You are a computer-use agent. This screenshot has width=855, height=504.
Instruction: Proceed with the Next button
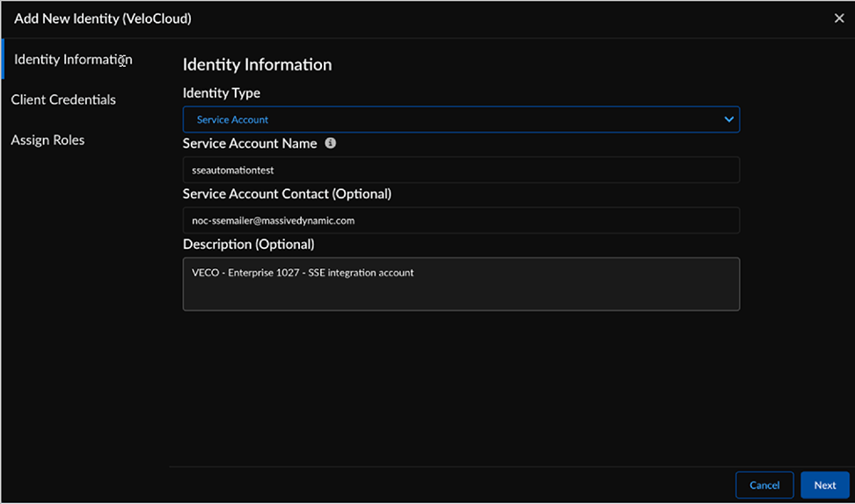pos(824,486)
